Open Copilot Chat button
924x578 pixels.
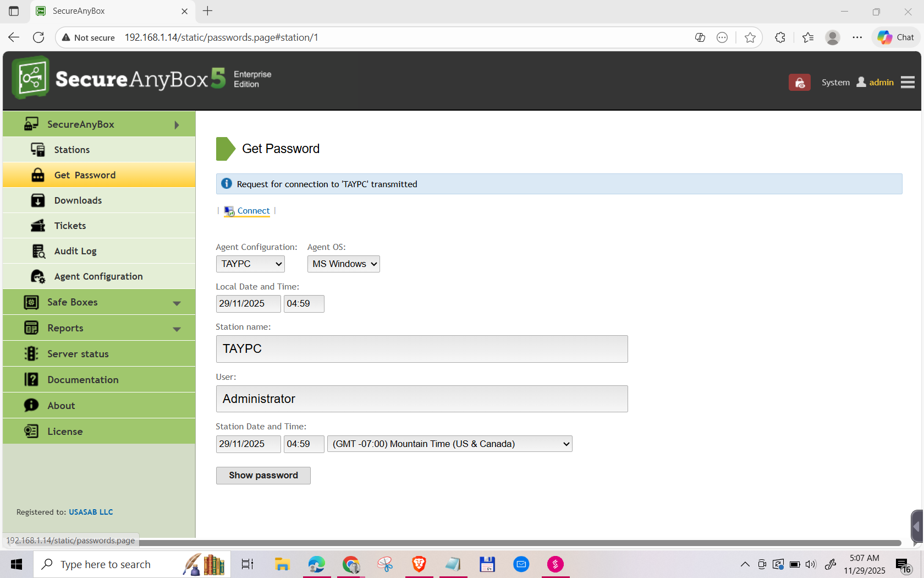[896, 37]
